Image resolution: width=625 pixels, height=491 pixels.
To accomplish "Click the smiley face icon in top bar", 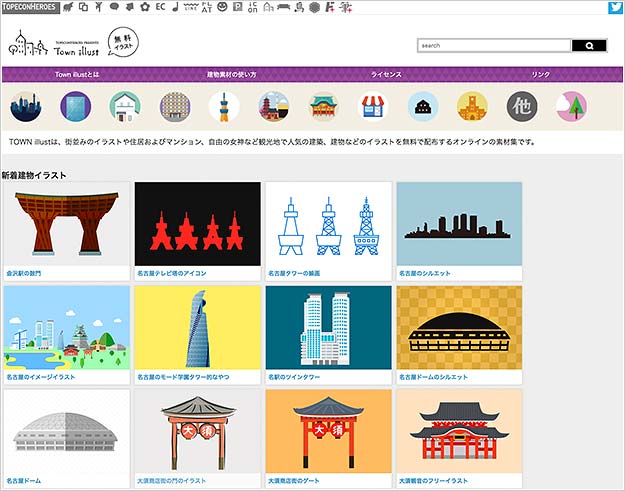I will (222, 7).
